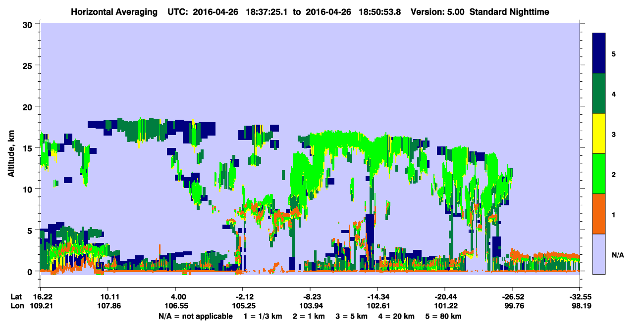Viewport: 644px width, 330px height.
Task: Click the 25 km altitude tick label
Action: pyautogui.click(x=28, y=65)
